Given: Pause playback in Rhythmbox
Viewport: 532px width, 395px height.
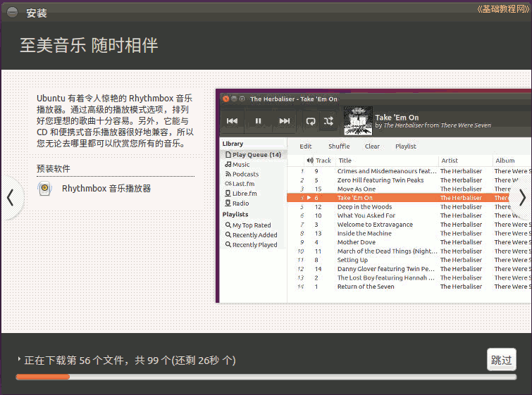Looking at the screenshot, I should (x=258, y=121).
